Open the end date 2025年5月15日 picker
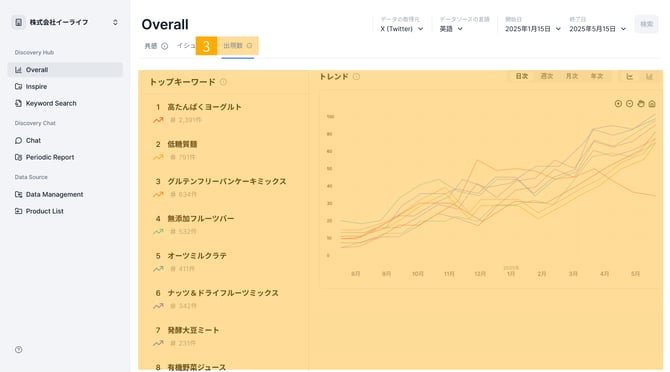The image size is (670, 372). (597, 29)
